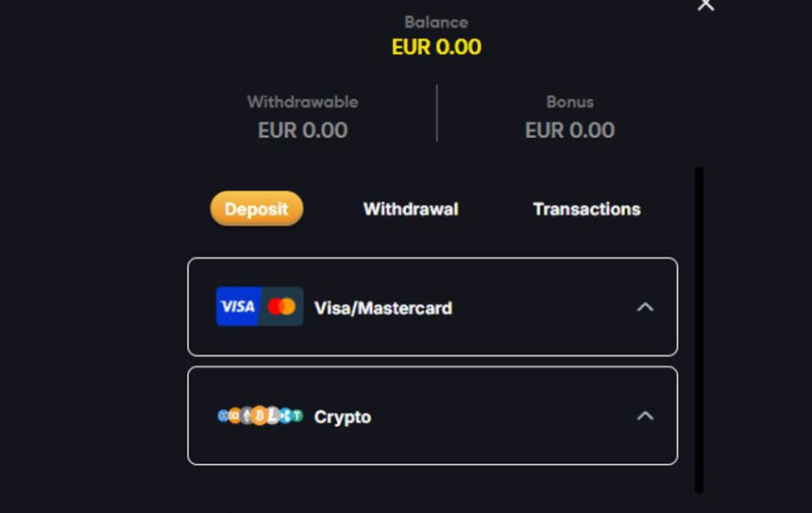Choose the Visa/Mastercard payment label
The height and width of the screenshot is (513, 812).
point(382,308)
